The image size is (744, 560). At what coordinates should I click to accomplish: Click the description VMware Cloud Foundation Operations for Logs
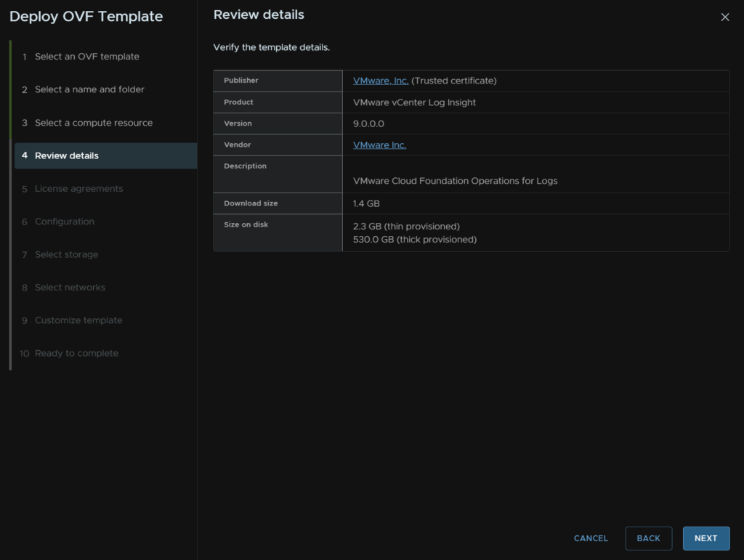[x=455, y=181]
